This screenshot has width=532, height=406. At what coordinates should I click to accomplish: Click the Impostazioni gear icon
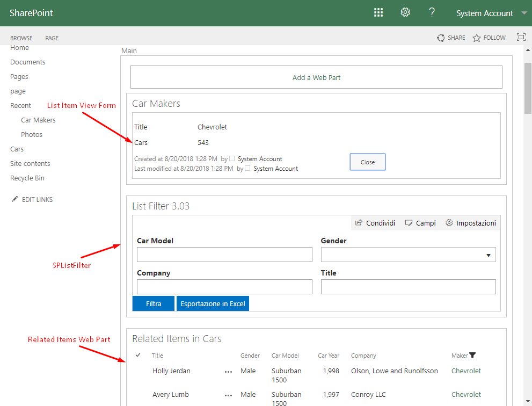(x=449, y=223)
